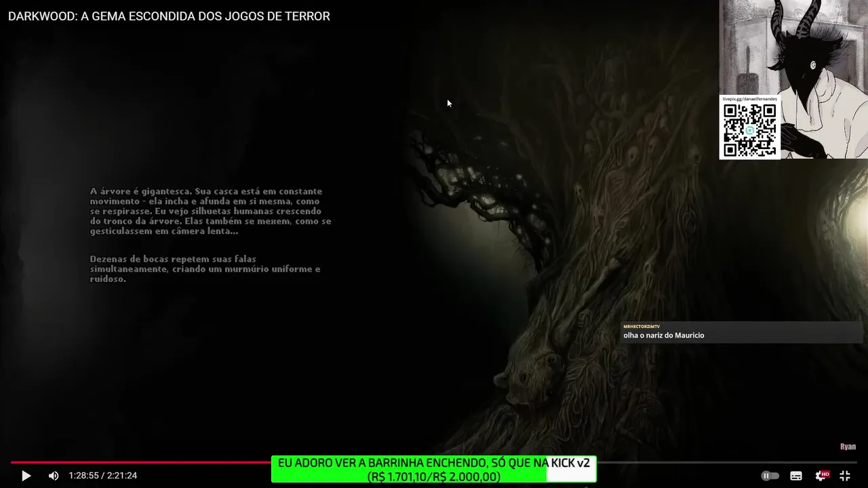Viewport: 868px width, 488px height.
Task: Click the livepix QR code
Action: click(749, 130)
